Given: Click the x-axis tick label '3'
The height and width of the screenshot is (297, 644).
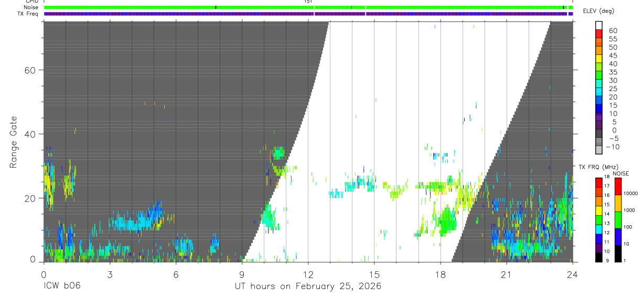Looking at the screenshot, I should (x=110, y=274).
